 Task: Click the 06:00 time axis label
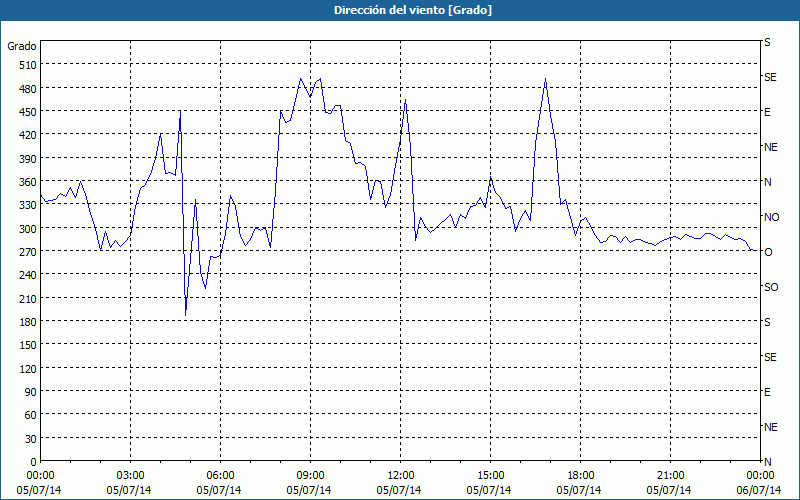(x=220, y=476)
